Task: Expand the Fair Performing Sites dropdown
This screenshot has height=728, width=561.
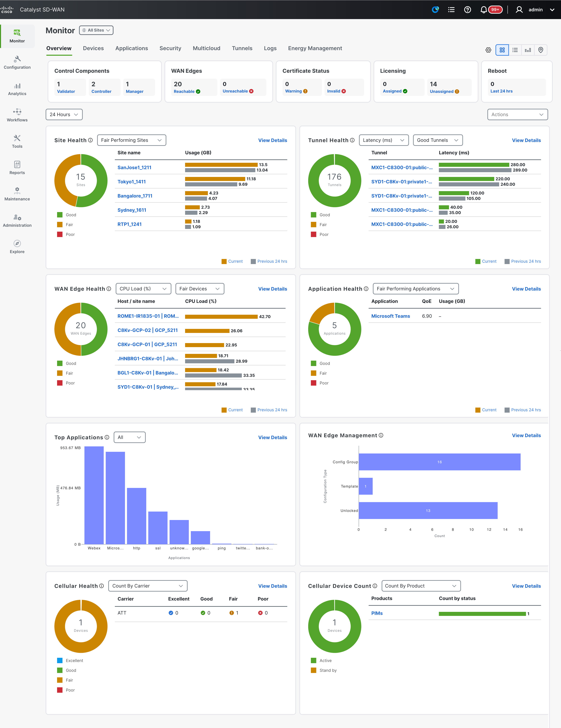Action: click(131, 140)
